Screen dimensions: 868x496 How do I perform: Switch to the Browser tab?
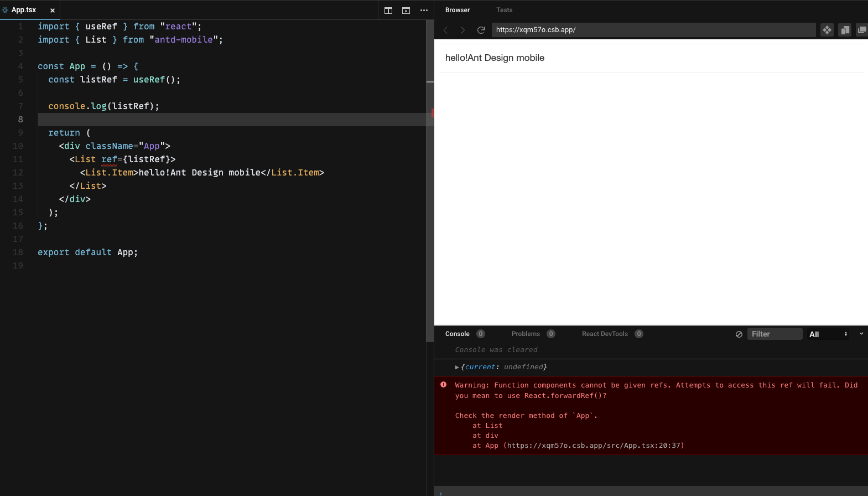tap(458, 10)
